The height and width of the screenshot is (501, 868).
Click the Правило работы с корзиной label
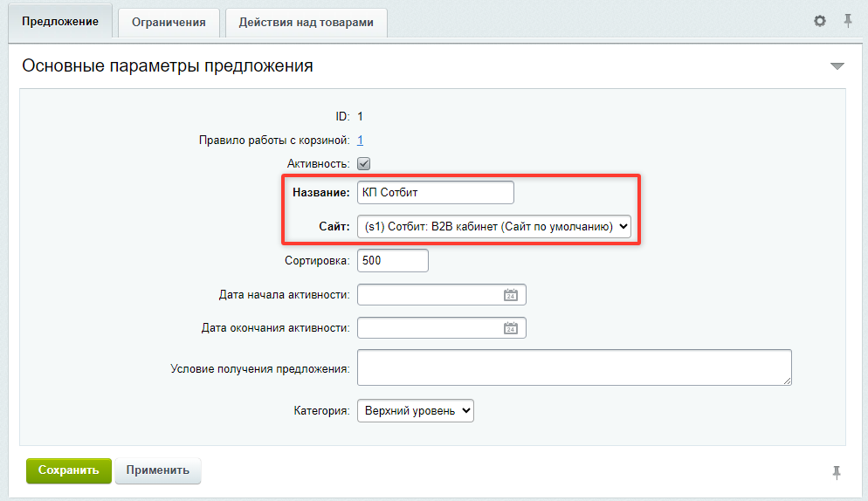coord(274,141)
